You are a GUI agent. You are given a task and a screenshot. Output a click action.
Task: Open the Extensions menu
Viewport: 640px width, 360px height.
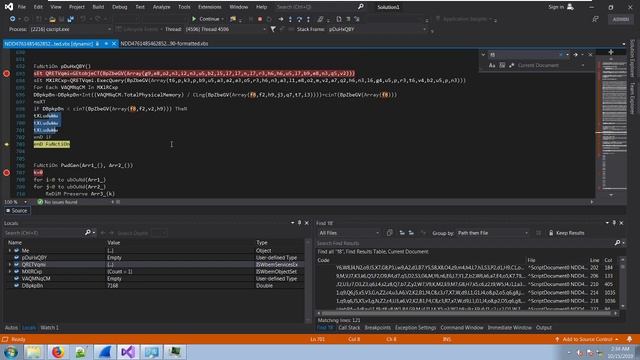pos(209,7)
